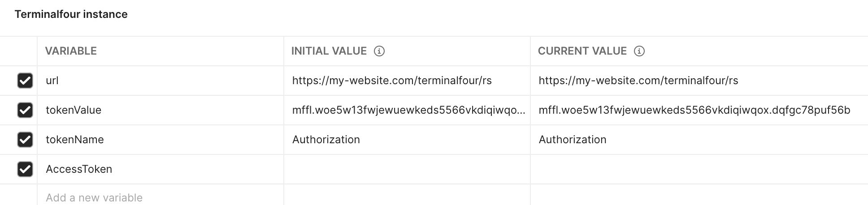This screenshot has width=868, height=205.
Task: Click the AccessToken variable name
Action: [x=79, y=169]
